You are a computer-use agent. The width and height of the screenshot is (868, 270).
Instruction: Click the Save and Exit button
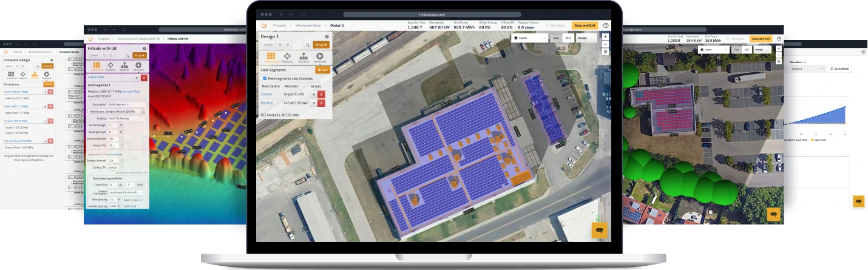coord(585,25)
